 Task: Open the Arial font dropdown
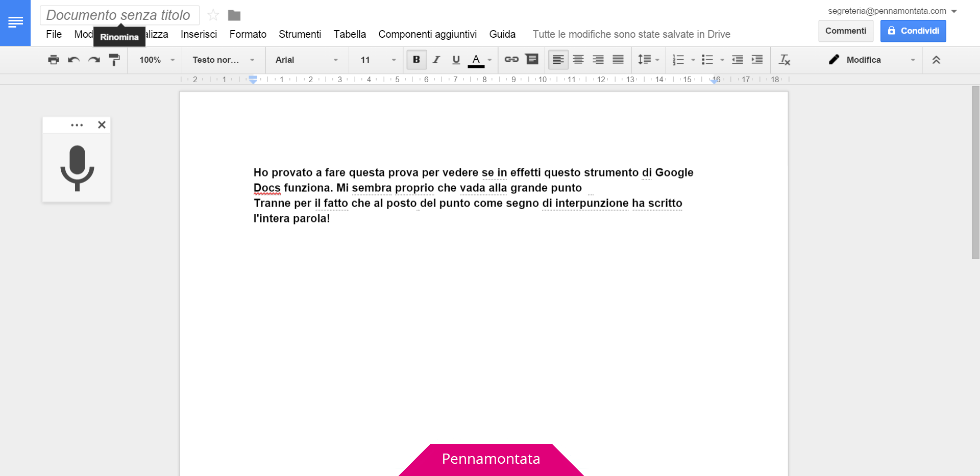[305, 60]
